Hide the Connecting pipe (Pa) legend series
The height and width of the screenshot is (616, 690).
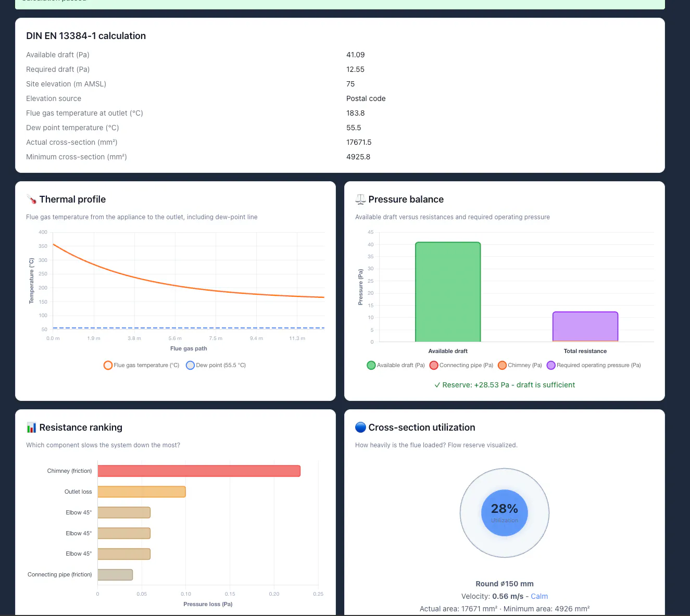pyautogui.click(x=461, y=365)
